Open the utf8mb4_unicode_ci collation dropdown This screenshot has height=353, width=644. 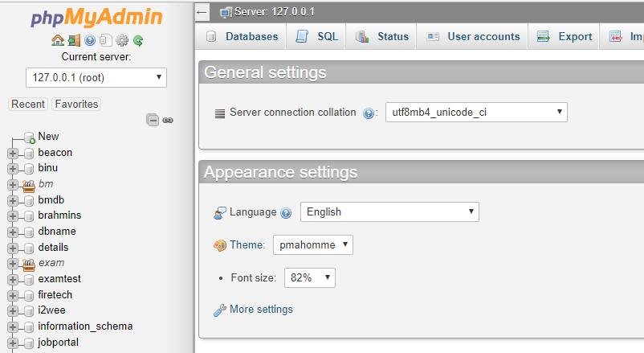[x=476, y=113]
